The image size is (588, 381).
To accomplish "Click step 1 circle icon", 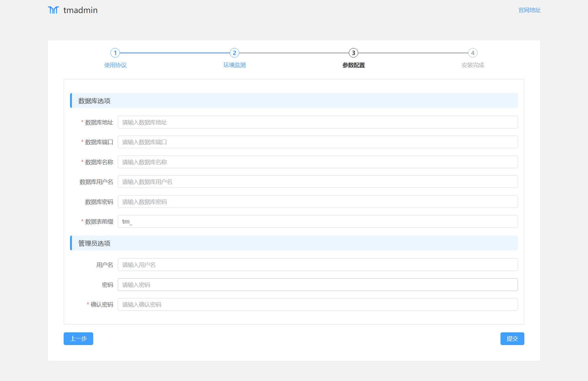I will [115, 53].
